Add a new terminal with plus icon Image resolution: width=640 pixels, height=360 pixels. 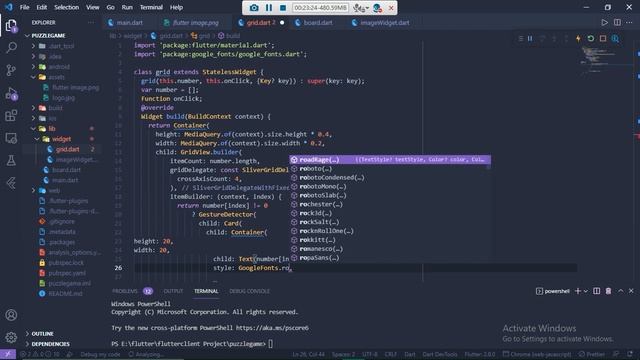click(578, 291)
